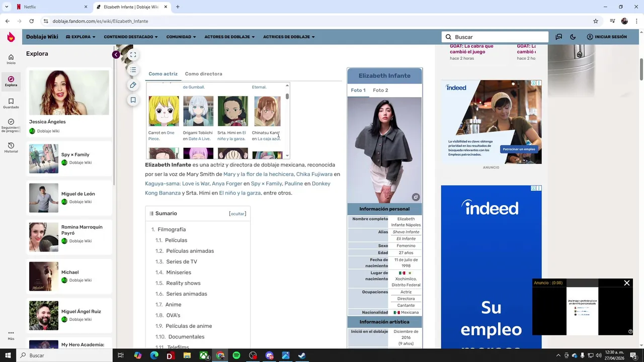The width and height of the screenshot is (644, 362).
Task: Open Historial in the sidebar
Action: 11,147
